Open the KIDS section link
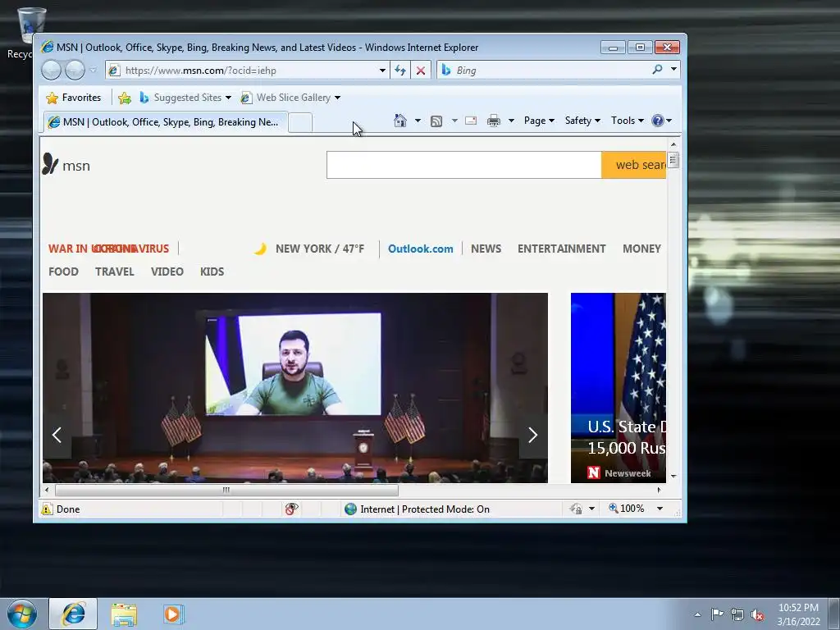The height and width of the screenshot is (630, 840). tap(212, 272)
